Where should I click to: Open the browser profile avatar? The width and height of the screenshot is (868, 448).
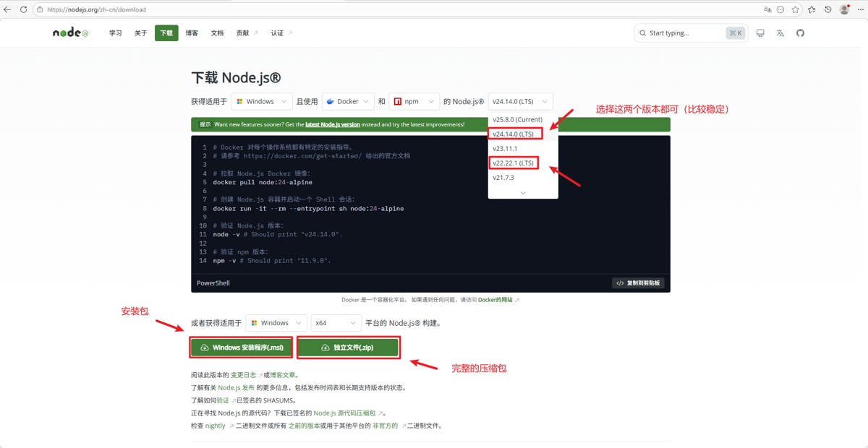click(x=844, y=9)
